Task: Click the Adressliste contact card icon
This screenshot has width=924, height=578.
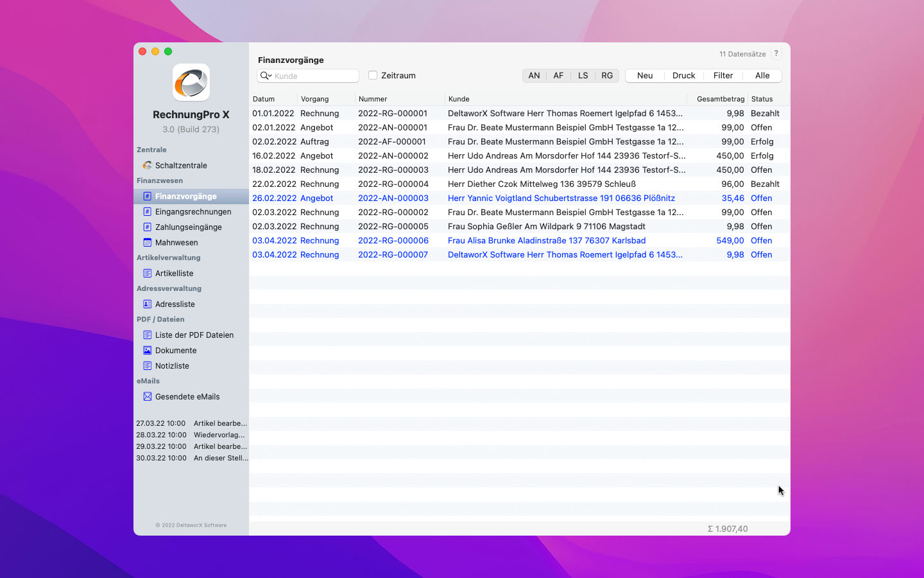Action: coord(147,304)
